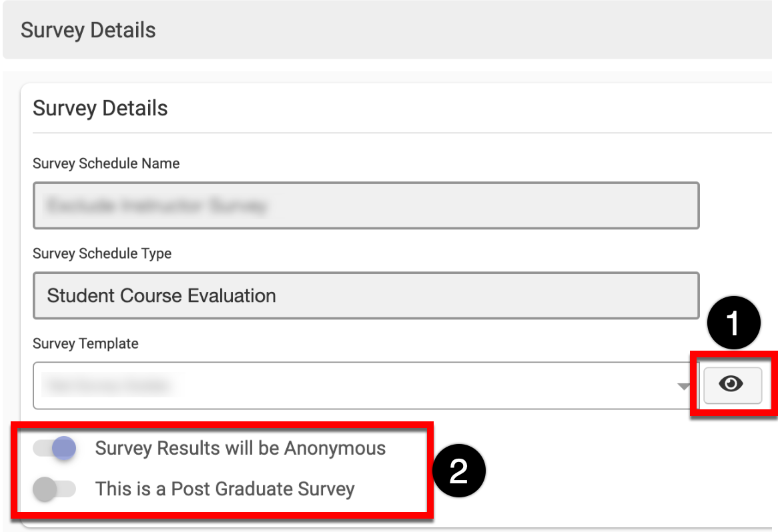
Task: Click the "Survey Schedule Type" label
Action: [102, 253]
